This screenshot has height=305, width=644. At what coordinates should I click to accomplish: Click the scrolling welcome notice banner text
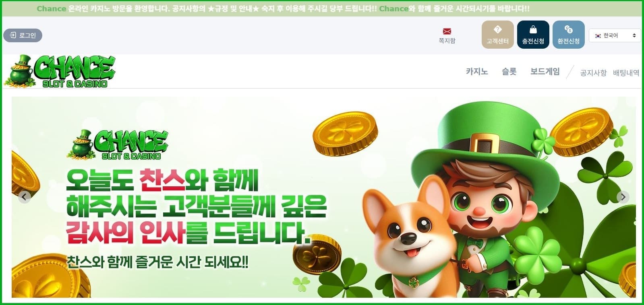[283, 8]
